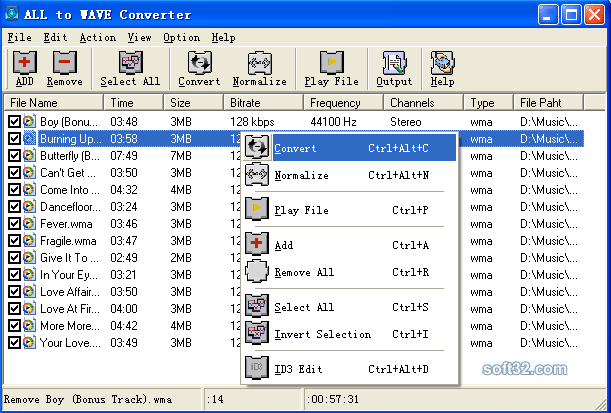Choose ID3 Edit in the context menu
Image resolution: width=611 pixels, height=413 pixels.
point(350,369)
